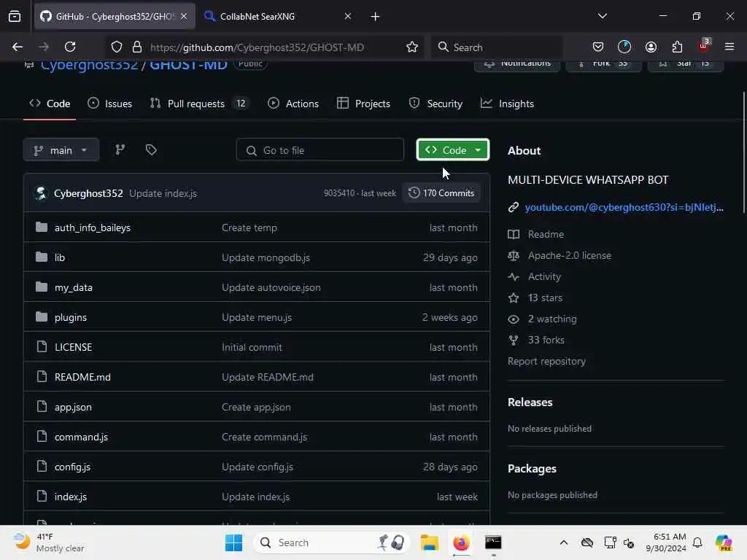
Task: Open index.js file
Action: tap(71, 497)
